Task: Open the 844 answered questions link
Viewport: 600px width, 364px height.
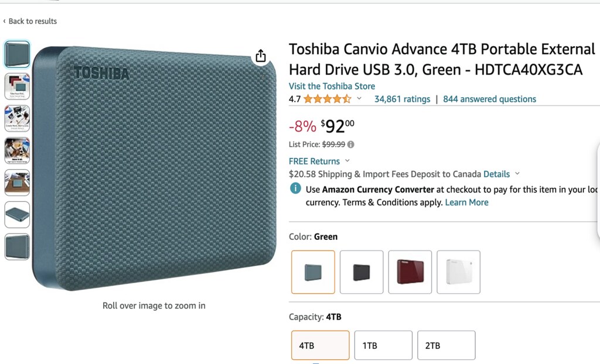Action: [x=489, y=99]
